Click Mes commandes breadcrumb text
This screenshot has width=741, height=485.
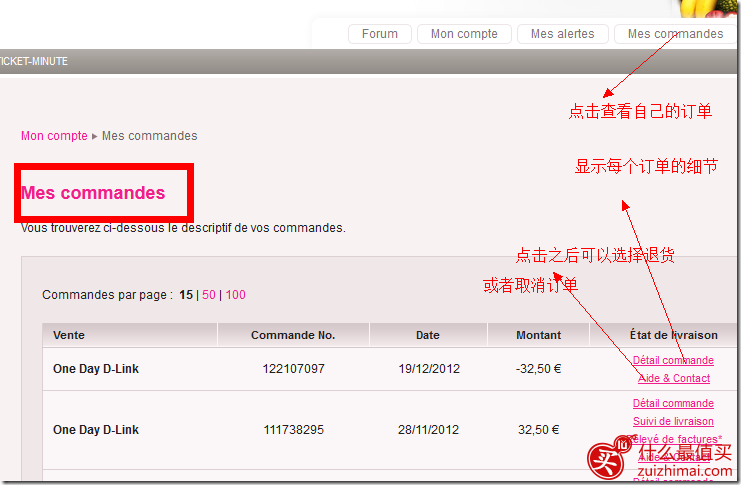coord(150,136)
